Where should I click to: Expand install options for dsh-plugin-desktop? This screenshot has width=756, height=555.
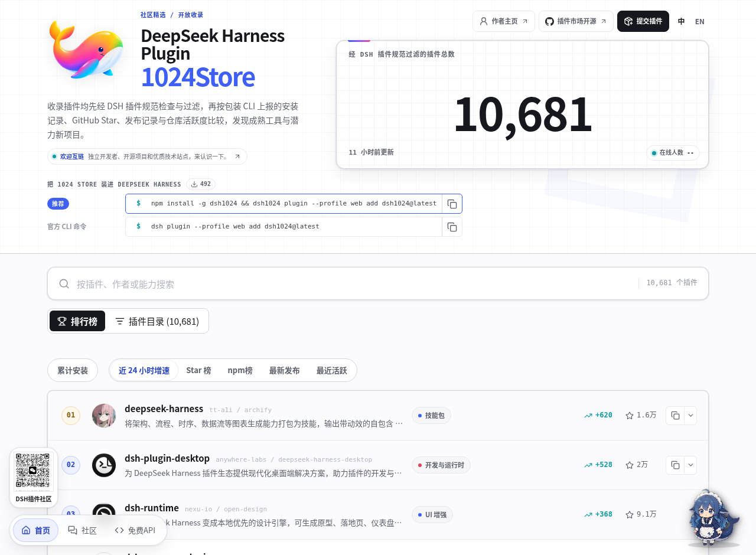pos(690,465)
